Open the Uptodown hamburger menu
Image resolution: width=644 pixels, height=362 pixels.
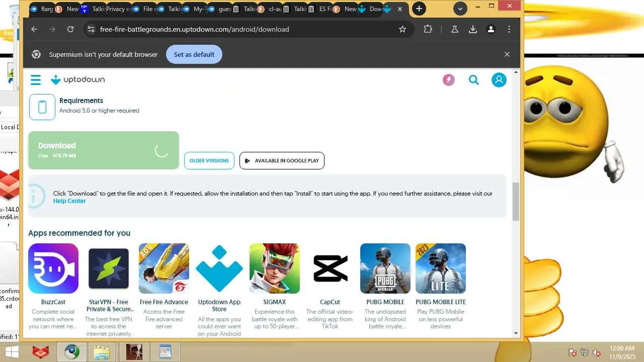(x=35, y=80)
